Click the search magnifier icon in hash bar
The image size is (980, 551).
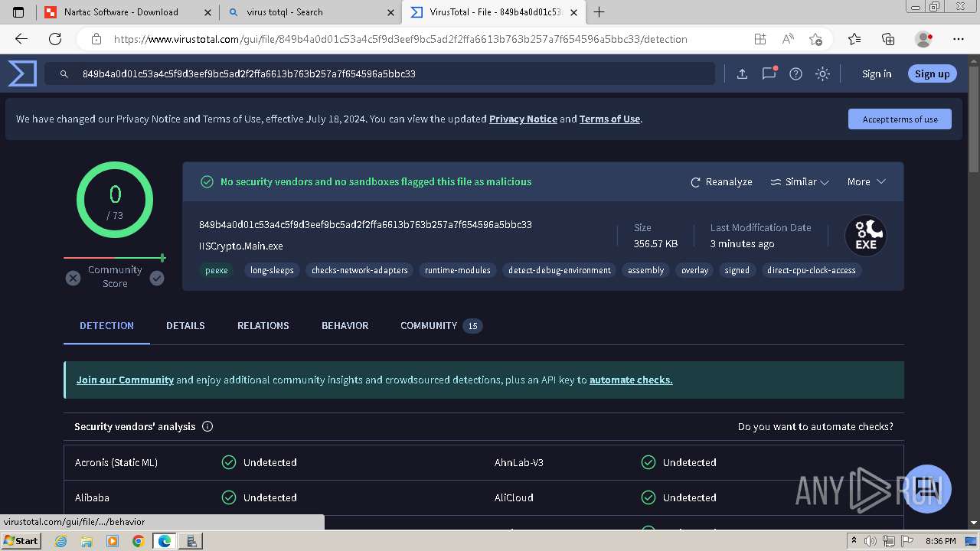(66, 74)
